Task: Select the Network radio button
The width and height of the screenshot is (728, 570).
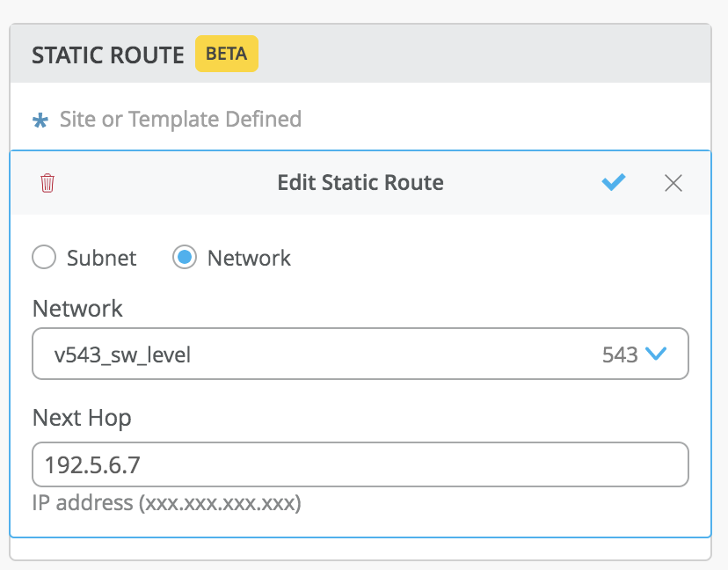Action: pyautogui.click(x=185, y=258)
